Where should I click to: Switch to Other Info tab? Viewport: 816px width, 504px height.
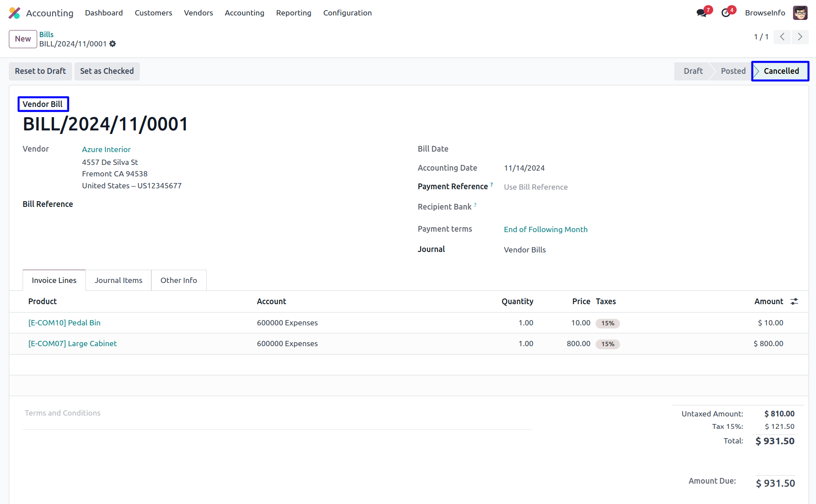click(179, 280)
